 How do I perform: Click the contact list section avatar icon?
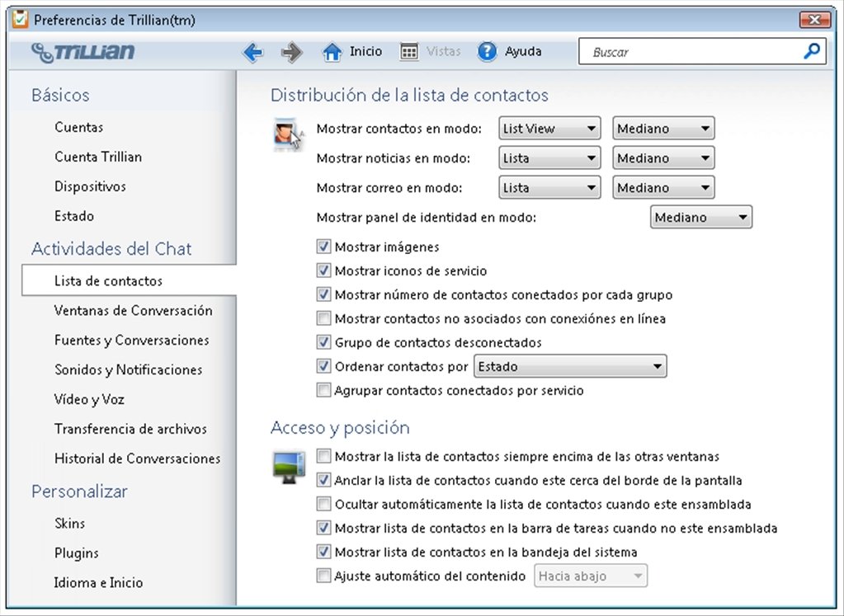[x=288, y=134]
